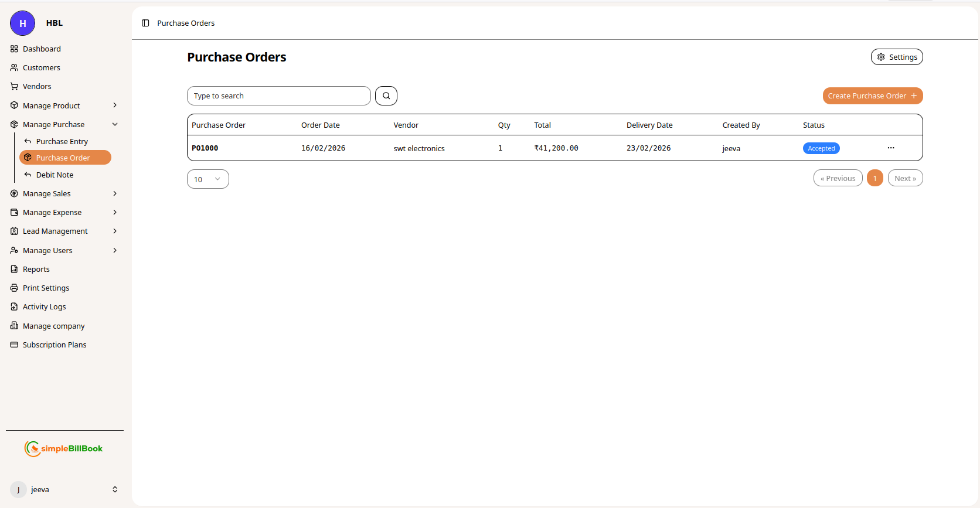Toggle the sidebar panel icon

pos(145,23)
